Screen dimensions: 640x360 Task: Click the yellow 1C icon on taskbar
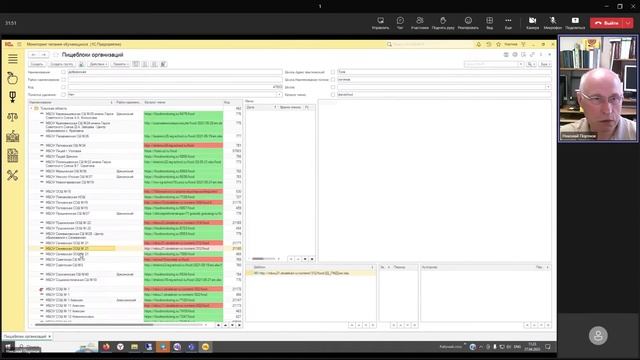click(205, 347)
